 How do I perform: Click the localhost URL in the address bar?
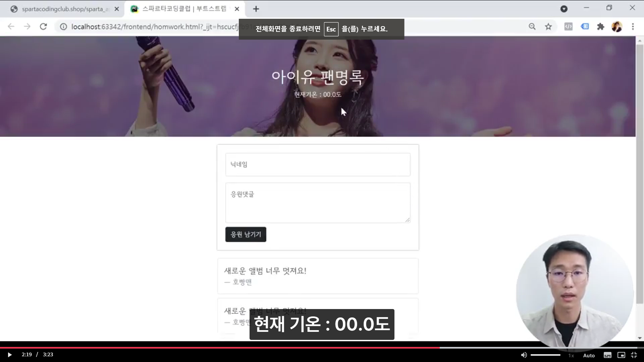coord(154,27)
